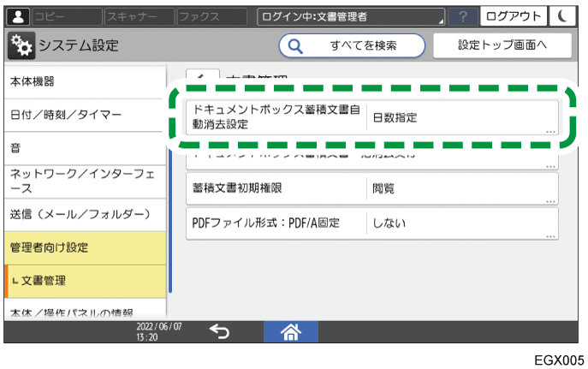Open PDFファイル形式:PDF/A固定 setting row
The image size is (588, 369).
pos(372,223)
